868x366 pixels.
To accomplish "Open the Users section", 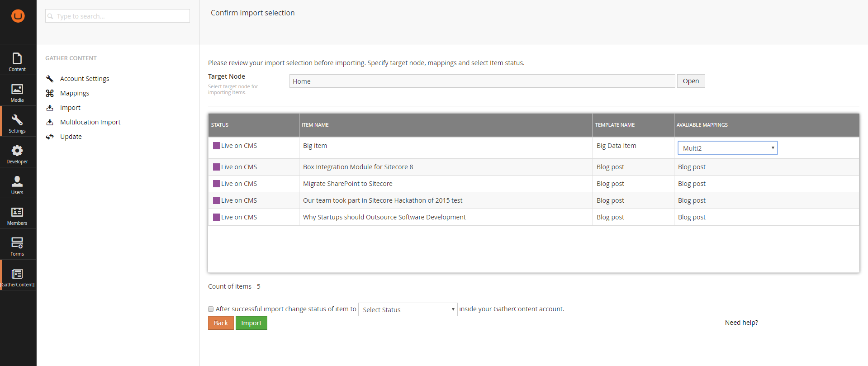I will pos(17,185).
